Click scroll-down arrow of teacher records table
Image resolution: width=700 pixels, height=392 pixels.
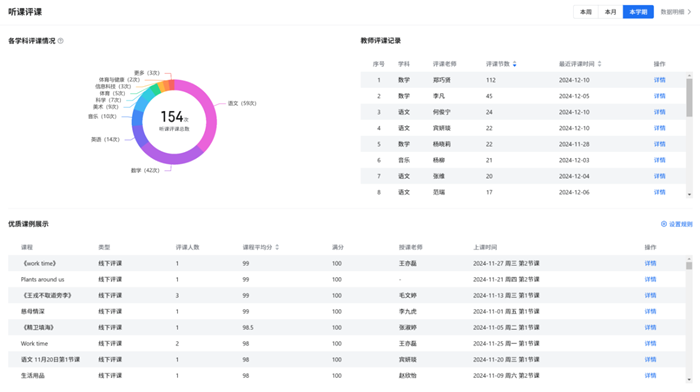pyautogui.click(x=689, y=194)
